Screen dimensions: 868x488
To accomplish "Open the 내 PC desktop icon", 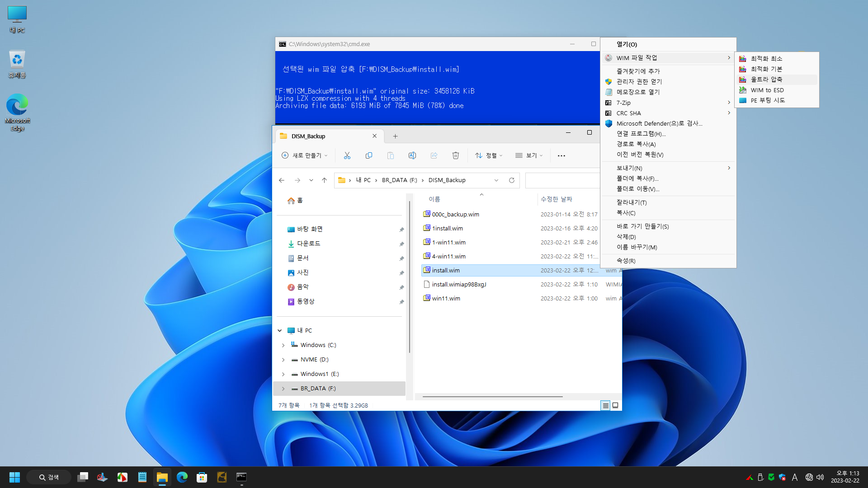I will [x=17, y=19].
